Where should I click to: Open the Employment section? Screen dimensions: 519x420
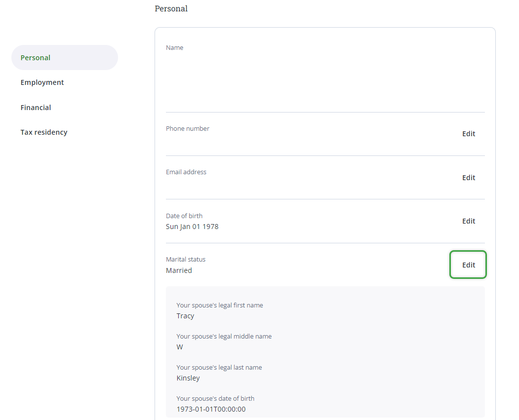(42, 82)
